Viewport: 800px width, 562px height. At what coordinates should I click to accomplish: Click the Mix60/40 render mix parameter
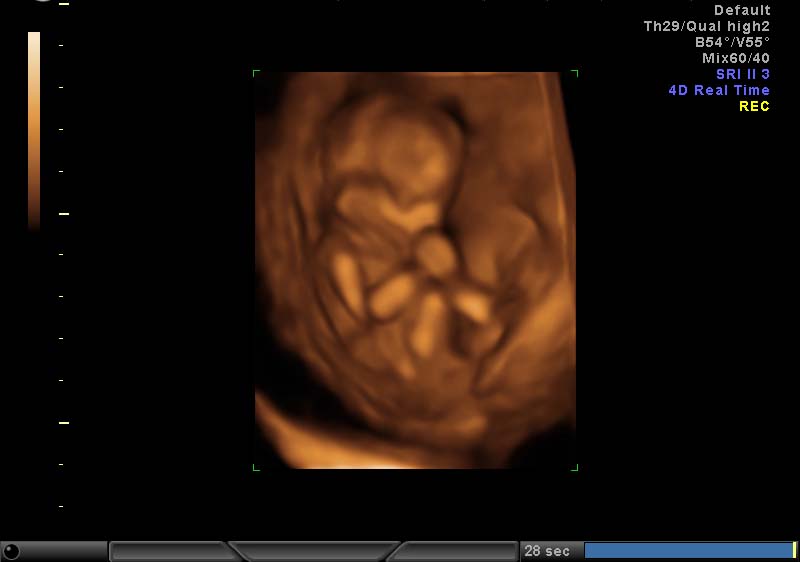coord(736,58)
